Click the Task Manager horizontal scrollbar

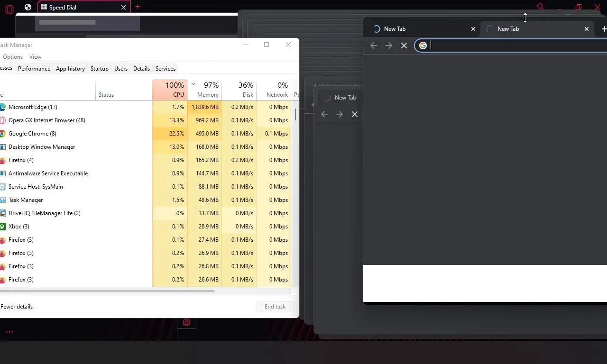pos(107,290)
